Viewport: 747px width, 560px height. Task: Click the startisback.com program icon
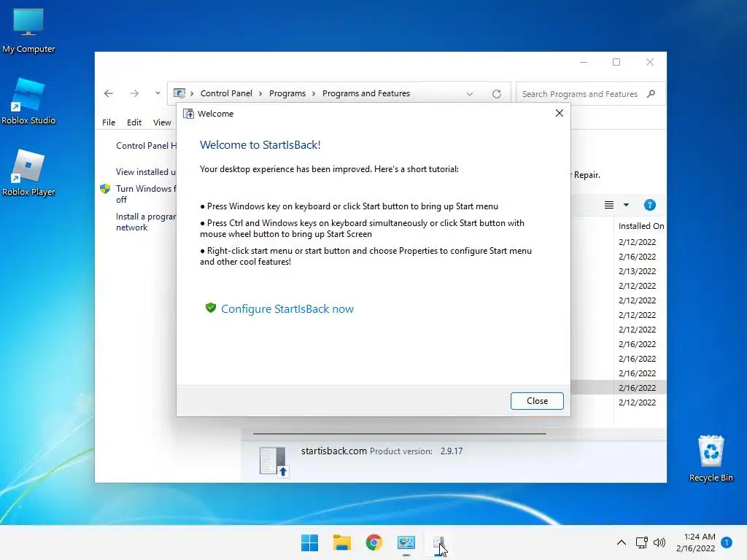[274, 462]
